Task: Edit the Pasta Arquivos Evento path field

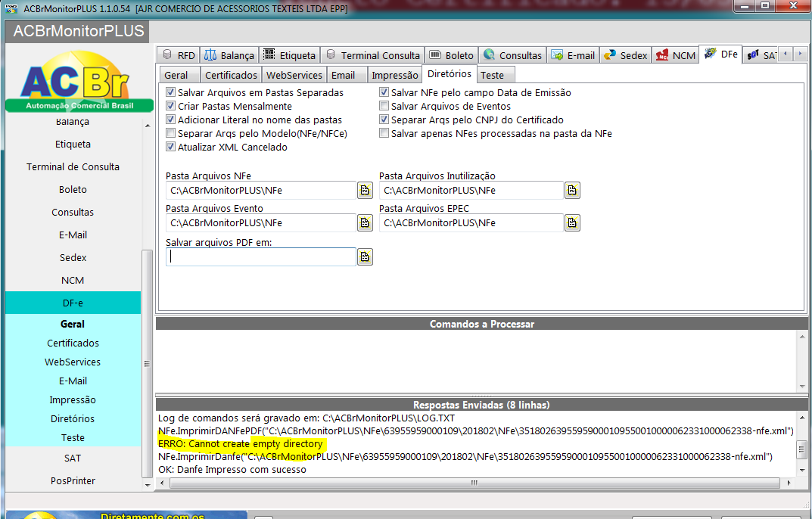Action: pyautogui.click(x=260, y=222)
